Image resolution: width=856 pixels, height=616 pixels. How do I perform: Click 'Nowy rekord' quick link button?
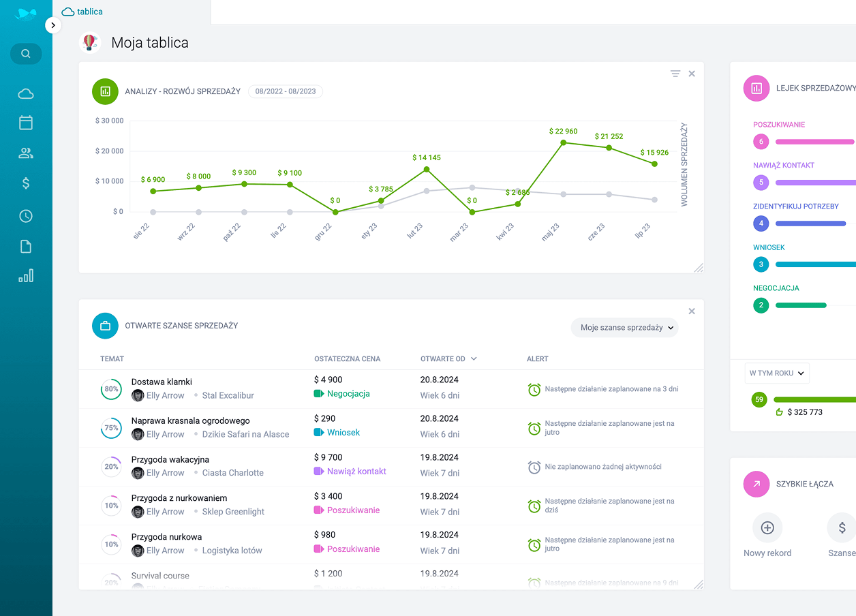[x=767, y=528]
